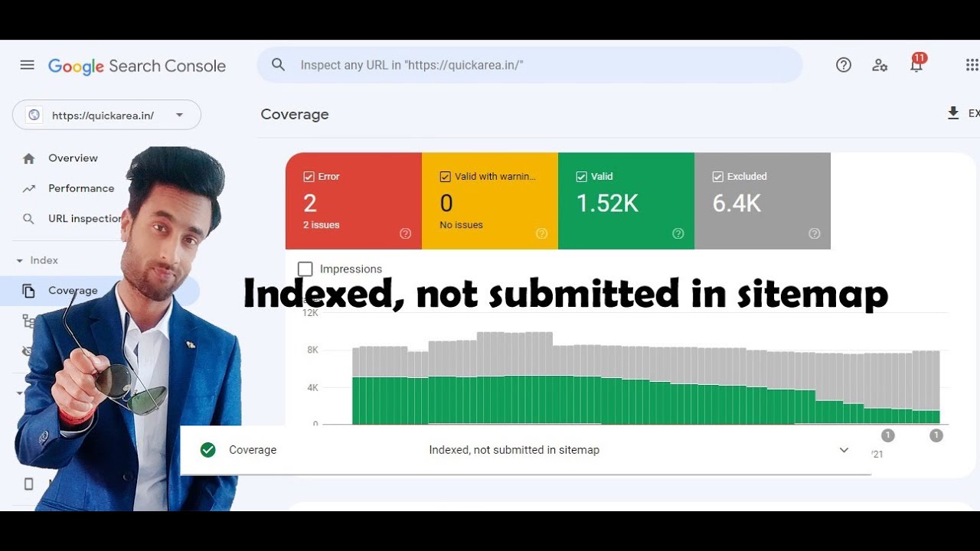Expand the Indexed, not submitted in sitemap row
This screenshot has height=551, width=980.
coord(843,449)
